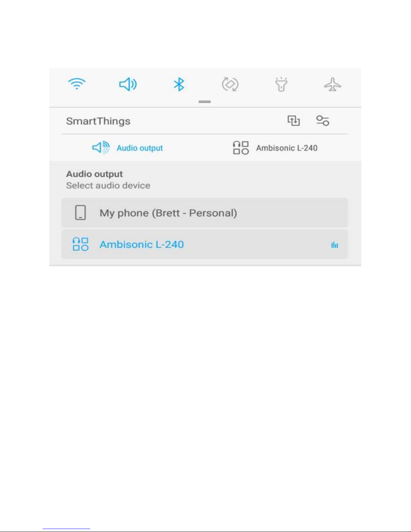
Task: Click the blue Audio output speaker icon
Action: [x=101, y=148]
